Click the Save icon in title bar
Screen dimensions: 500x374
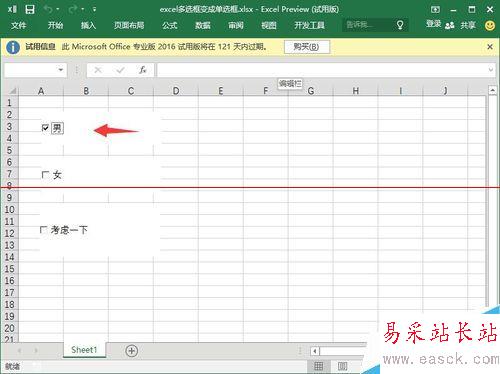pos(30,9)
